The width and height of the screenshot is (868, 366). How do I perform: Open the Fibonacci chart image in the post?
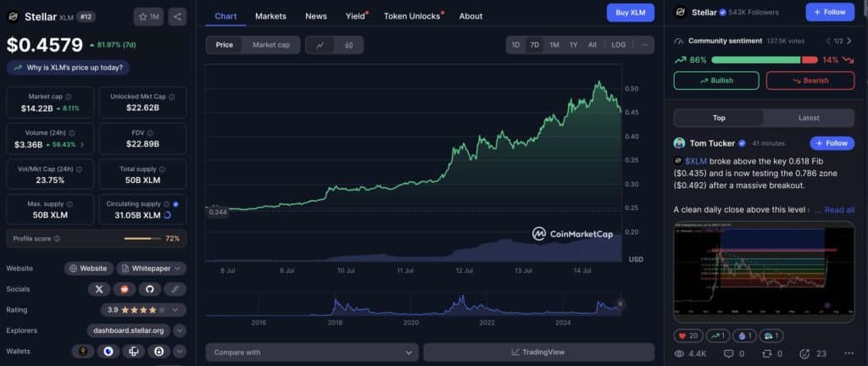point(764,272)
